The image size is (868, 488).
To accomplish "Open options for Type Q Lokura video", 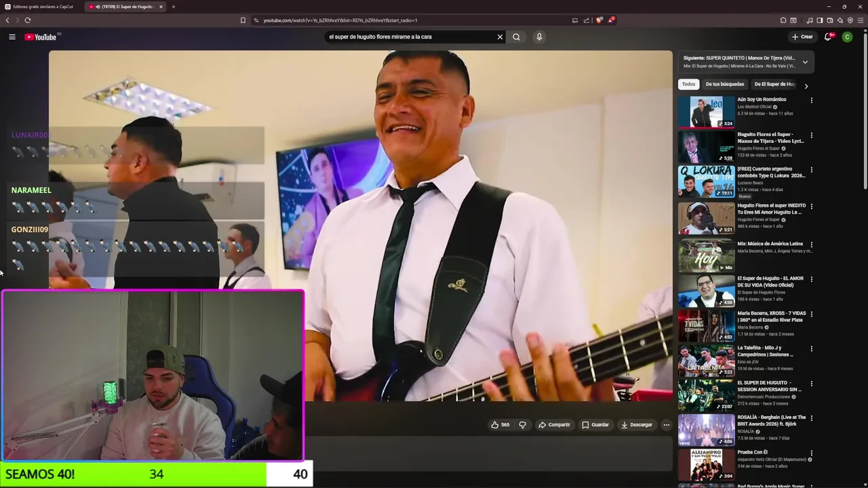I will click(x=811, y=171).
